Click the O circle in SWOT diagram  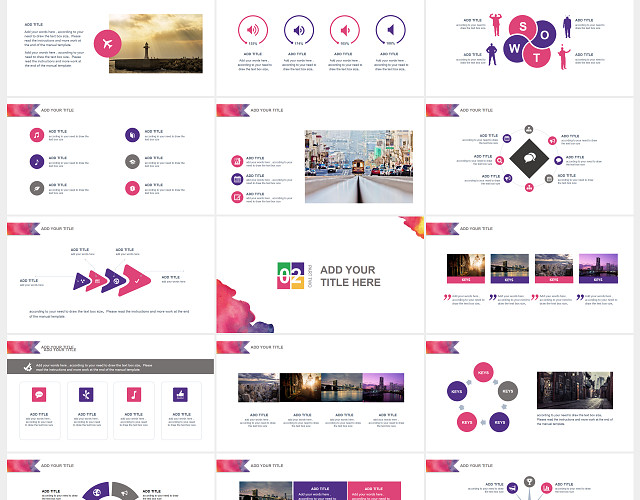pyautogui.click(x=544, y=35)
